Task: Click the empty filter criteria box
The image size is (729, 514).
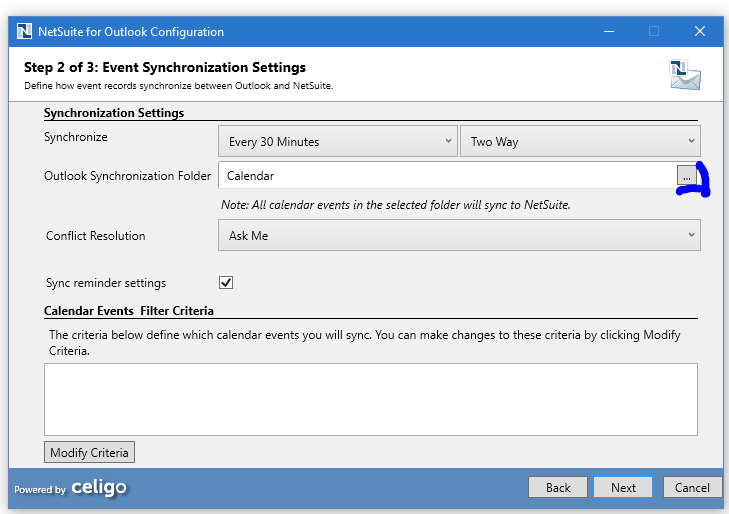Action: [371, 400]
